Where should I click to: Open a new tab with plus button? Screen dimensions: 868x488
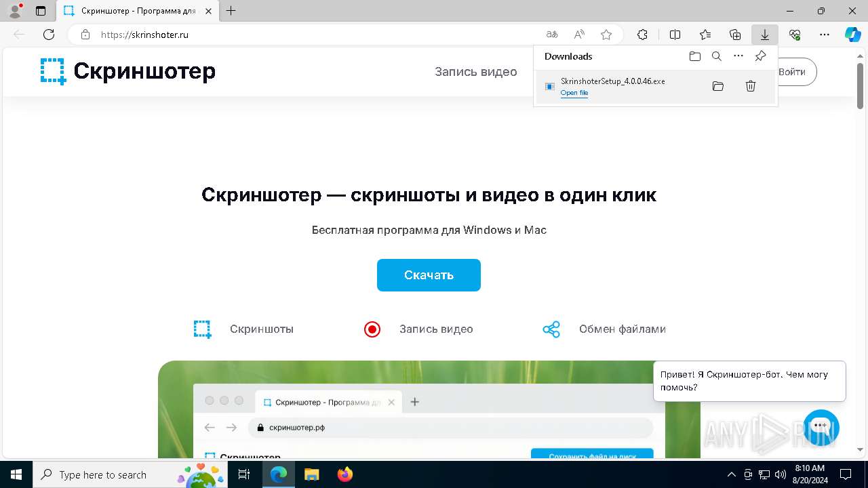tap(231, 11)
